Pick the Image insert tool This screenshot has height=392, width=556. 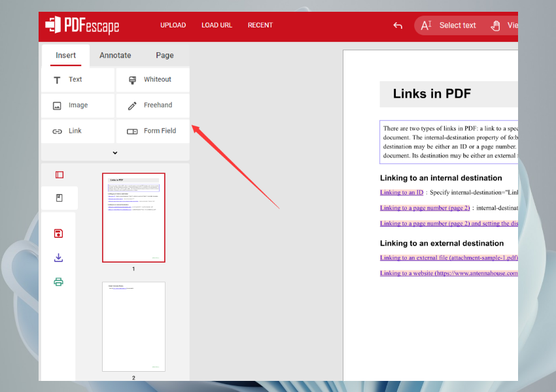(69, 105)
